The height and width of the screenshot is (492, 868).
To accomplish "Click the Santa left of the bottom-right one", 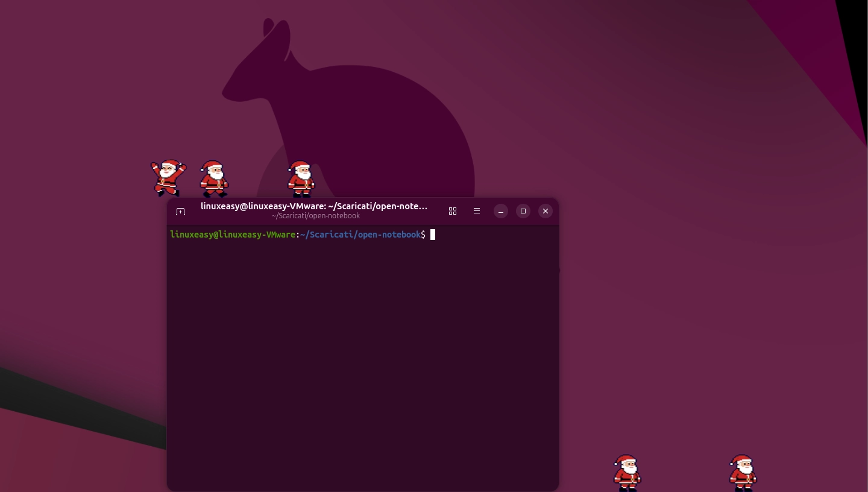I will coord(626,473).
